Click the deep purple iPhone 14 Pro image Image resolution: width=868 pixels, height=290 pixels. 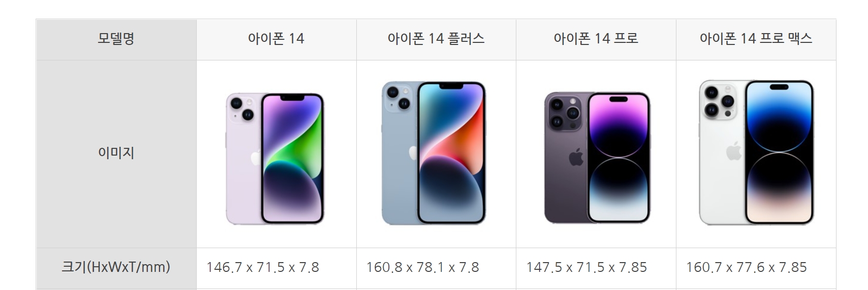click(597, 158)
